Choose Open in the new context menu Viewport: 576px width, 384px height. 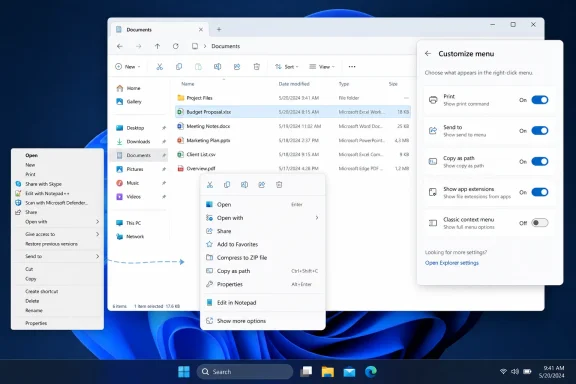[263, 204]
